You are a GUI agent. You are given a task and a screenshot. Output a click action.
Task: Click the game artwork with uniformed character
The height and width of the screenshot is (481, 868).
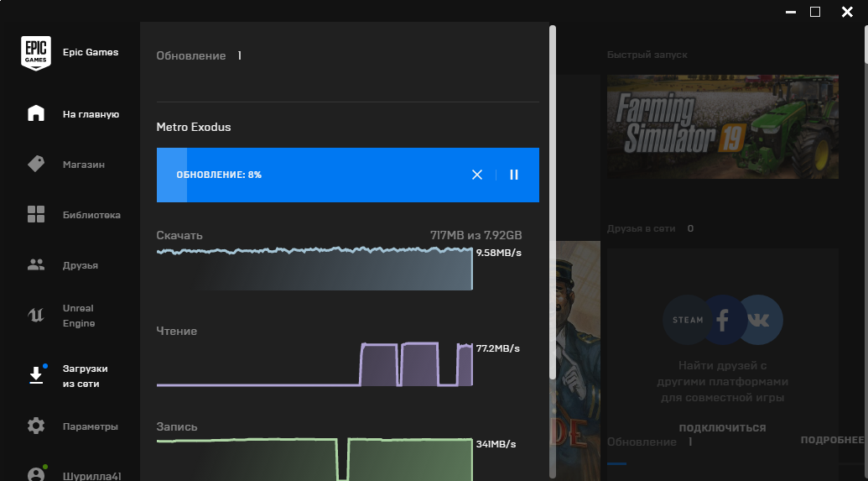[x=579, y=361]
